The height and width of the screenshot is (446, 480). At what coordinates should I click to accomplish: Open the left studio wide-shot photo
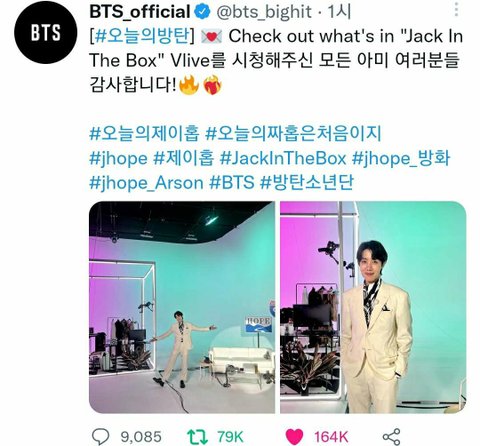pyautogui.click(x=182, y=307)
